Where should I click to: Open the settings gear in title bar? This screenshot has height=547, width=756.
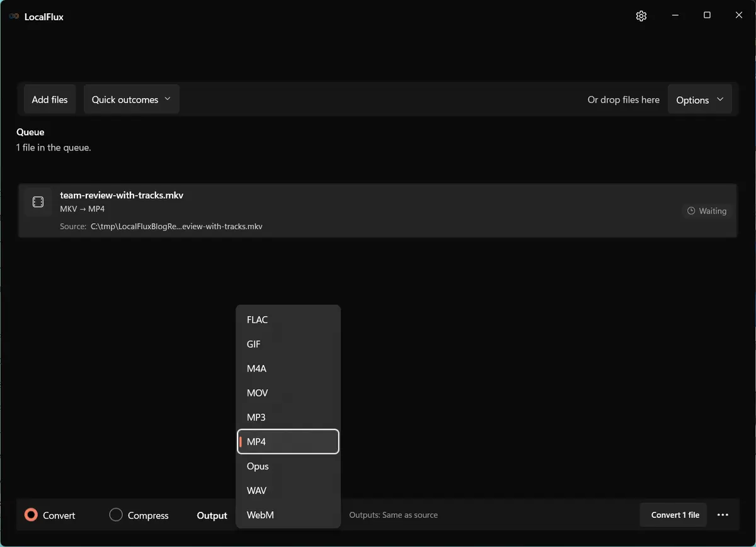pos(641,16)
